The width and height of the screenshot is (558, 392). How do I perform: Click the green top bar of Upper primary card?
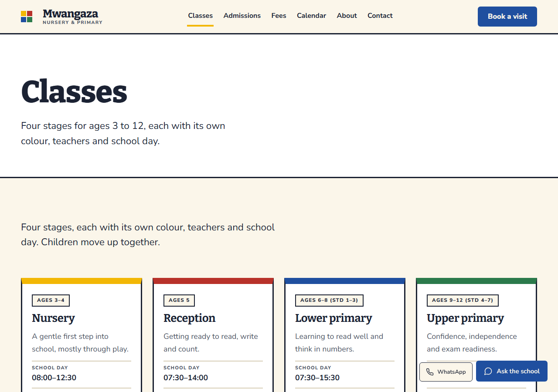(x=476, y=281)
